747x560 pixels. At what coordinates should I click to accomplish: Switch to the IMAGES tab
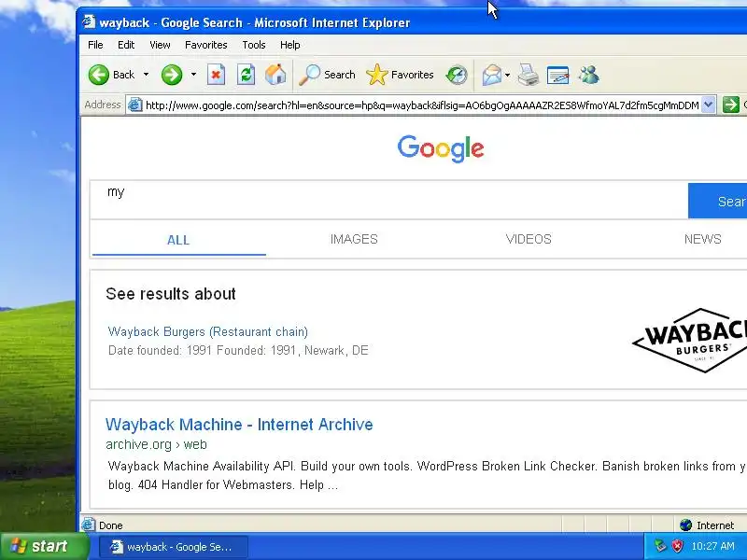coord(354,239)
